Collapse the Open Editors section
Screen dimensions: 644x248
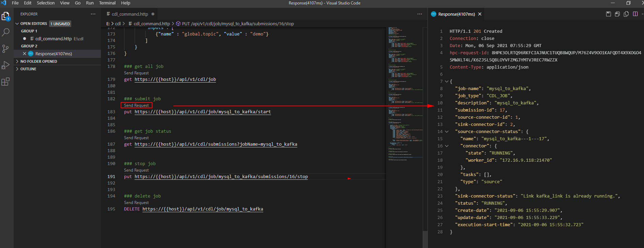coord(17,24)
